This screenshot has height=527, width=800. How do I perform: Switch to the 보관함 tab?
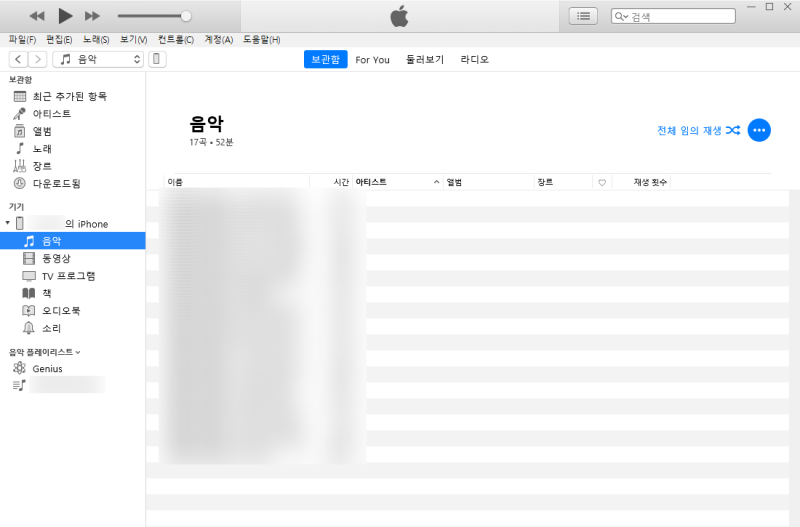coord(326,59)
